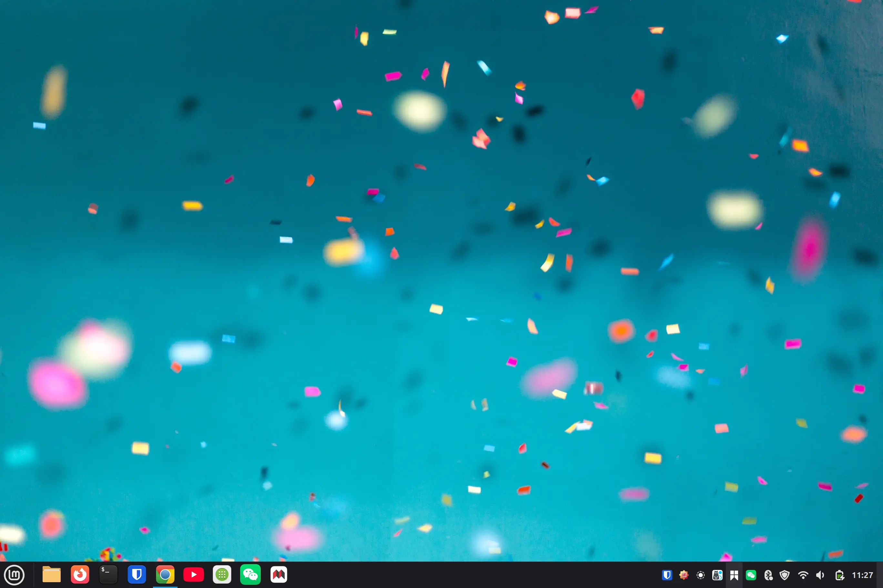The width and height of the screenshot is (883, 588).
Task: Launch Firefox from the panel
Action: click(x=80, y=574)
